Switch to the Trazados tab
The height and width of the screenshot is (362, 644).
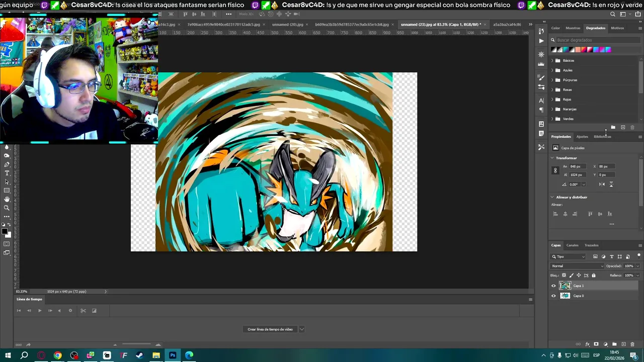click(x=592, y=245)
